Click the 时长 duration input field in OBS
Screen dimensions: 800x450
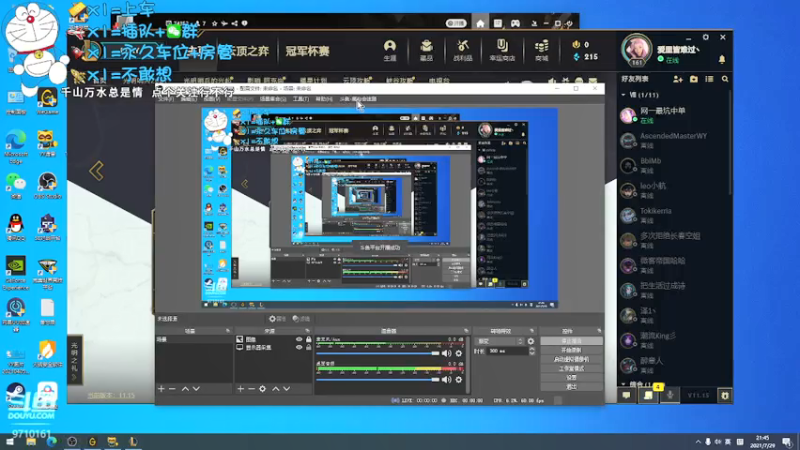507,351
